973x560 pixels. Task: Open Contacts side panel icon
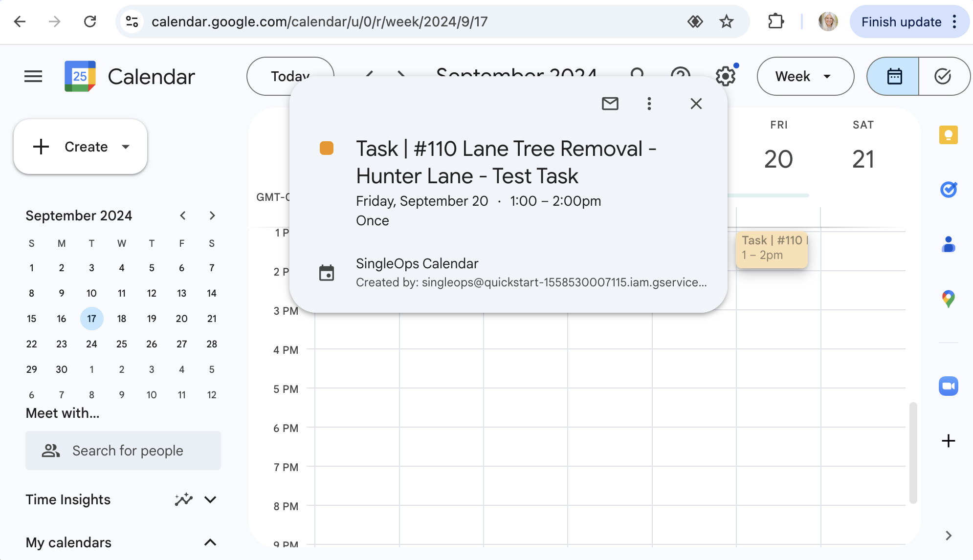tap(948, 244)
